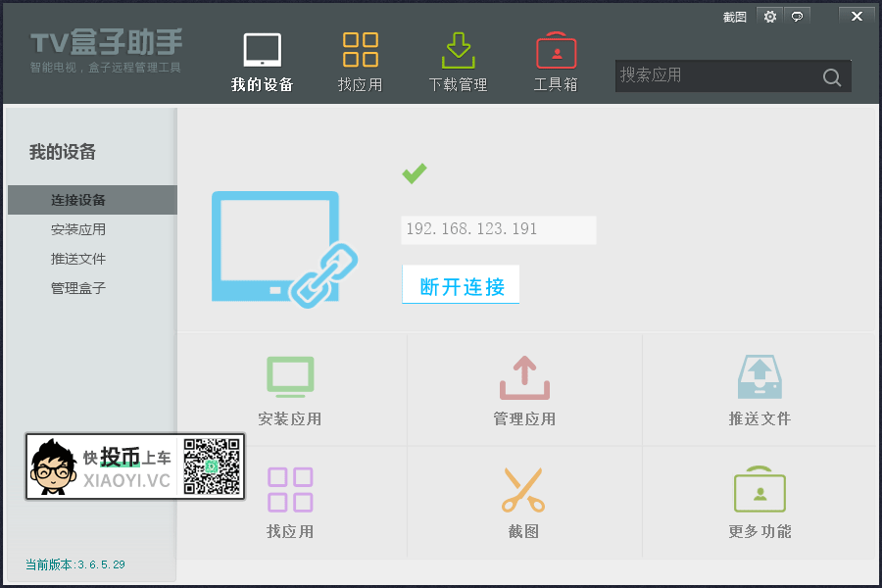Open the 工具箱 toolbox tab

coord(556,62)
